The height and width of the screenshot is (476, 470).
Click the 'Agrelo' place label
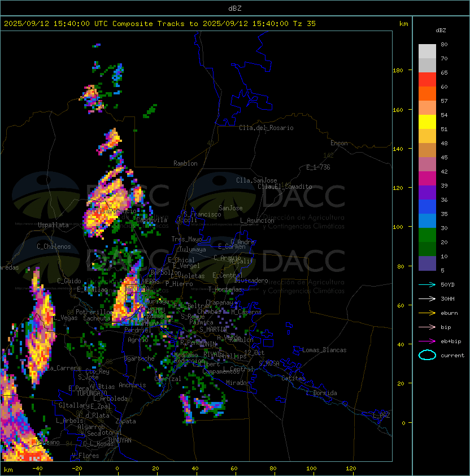pyautogui.click(x=138, y=340)
